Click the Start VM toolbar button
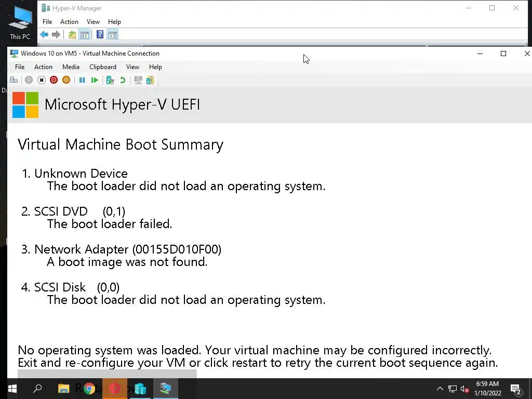 (x=29, y=80)
